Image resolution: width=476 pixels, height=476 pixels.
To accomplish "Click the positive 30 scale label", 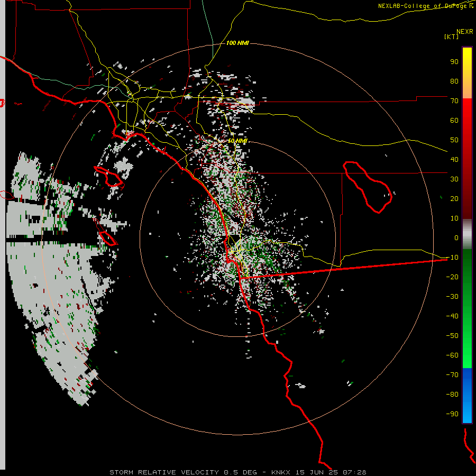I will (x=454, y=179).
